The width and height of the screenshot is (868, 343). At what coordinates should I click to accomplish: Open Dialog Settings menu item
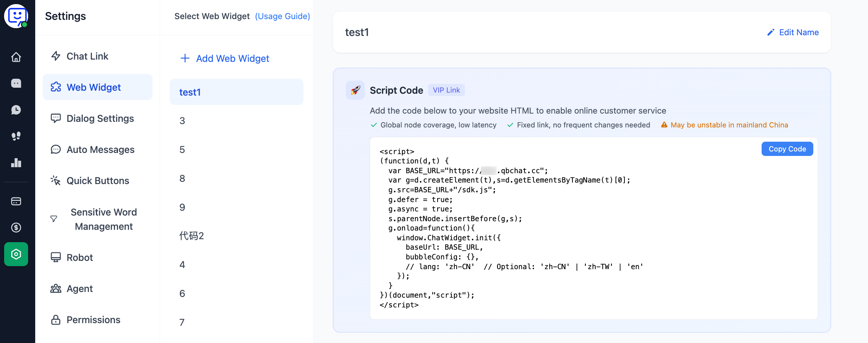97,118
